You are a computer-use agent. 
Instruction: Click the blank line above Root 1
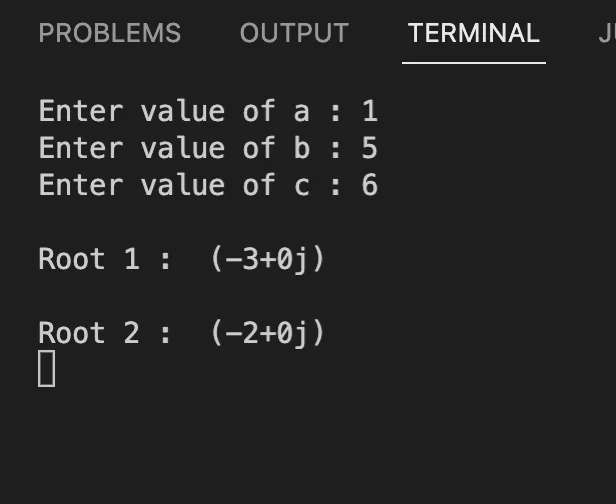click(200, 222)
